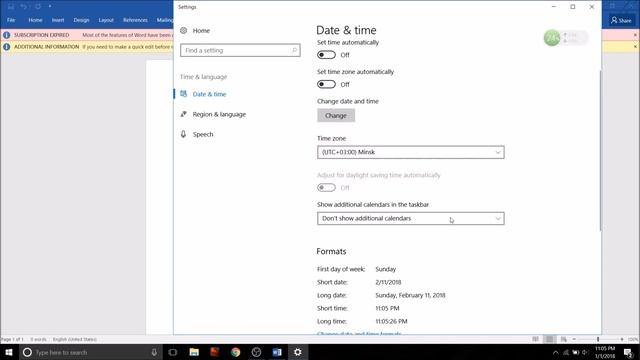Image resolution: width=640 pixels, height=360 pixels.
Task: Open volume icon in system tray
Action: click(585, 353)
